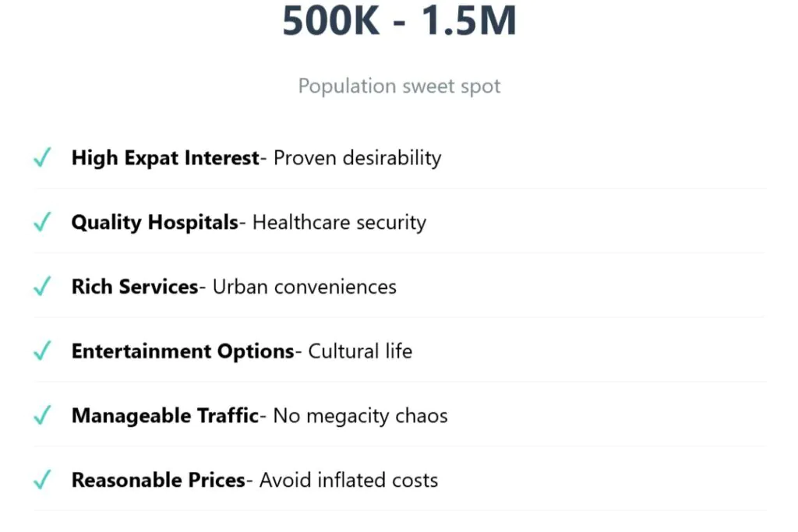This screenshot has width=798, height=532.
Task: Click the checkmark next to Quality Hospitals
Action: point(43,223)
